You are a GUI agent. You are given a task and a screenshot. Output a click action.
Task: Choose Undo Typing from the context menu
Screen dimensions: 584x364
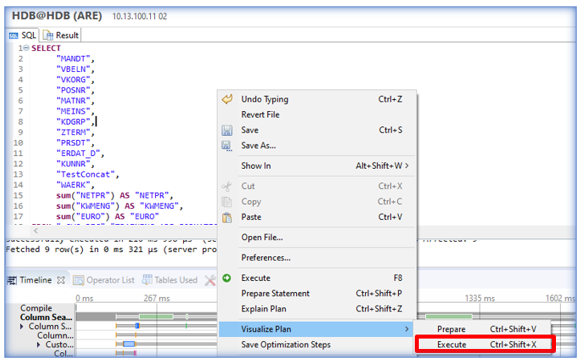pos(317,99)
